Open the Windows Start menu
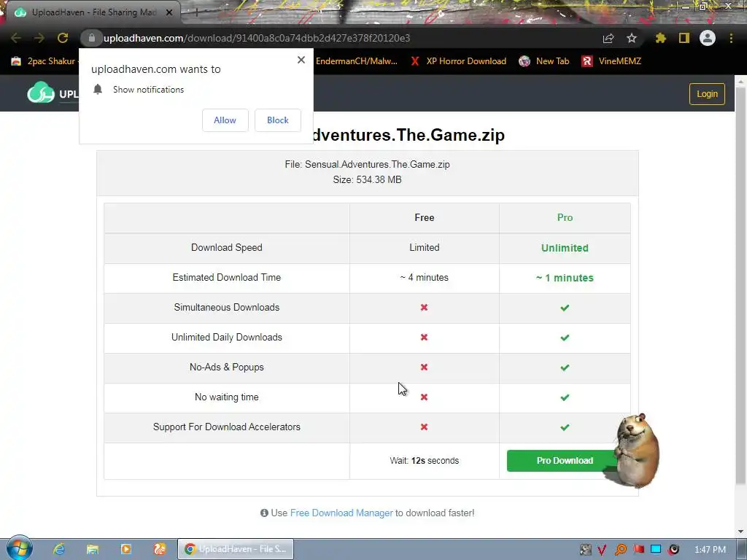The width and height of the screenshot is (747, 560). coord(19,548)
